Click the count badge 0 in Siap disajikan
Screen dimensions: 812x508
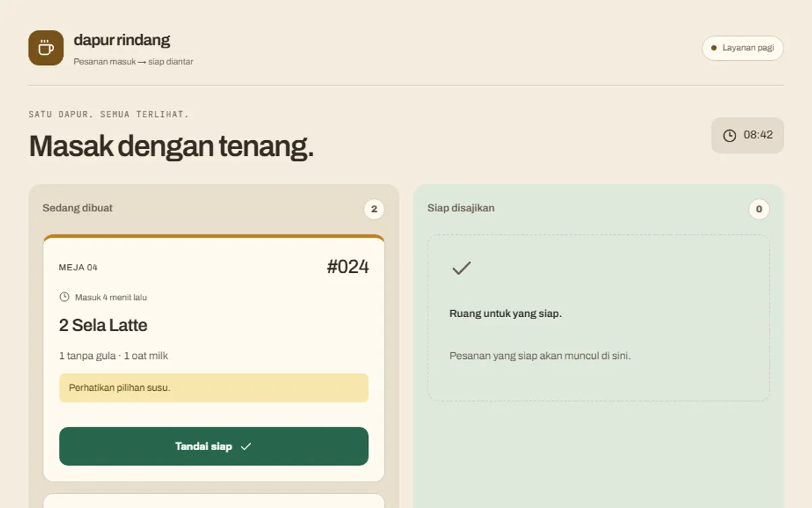click(759, 209)
